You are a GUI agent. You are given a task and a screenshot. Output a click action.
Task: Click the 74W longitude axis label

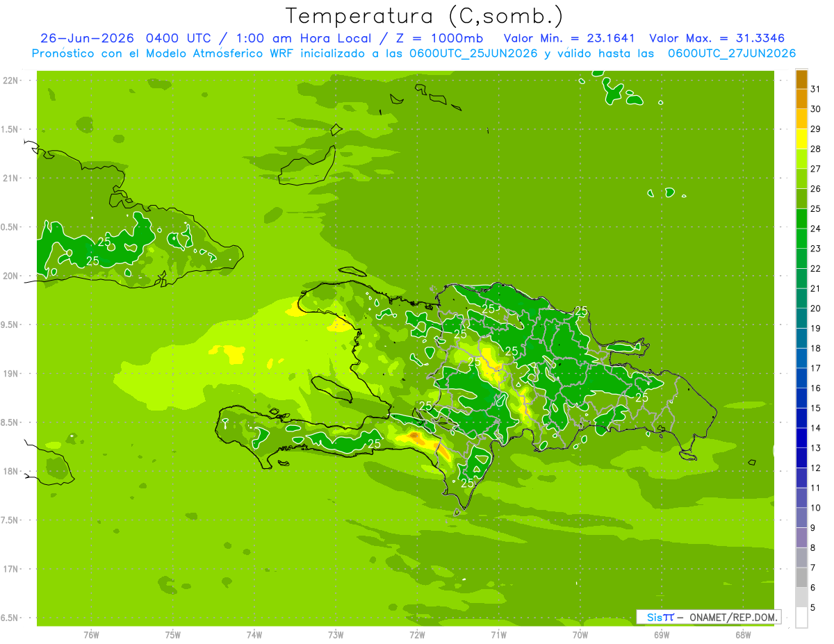254,634
